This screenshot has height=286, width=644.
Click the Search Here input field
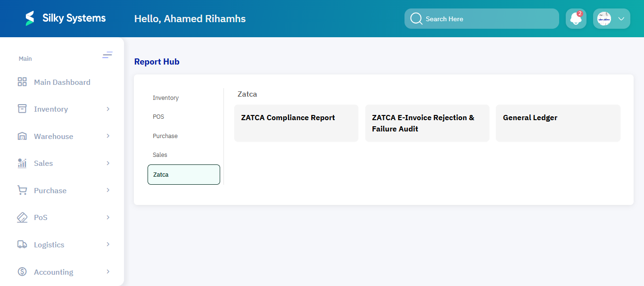coord(481,18)
